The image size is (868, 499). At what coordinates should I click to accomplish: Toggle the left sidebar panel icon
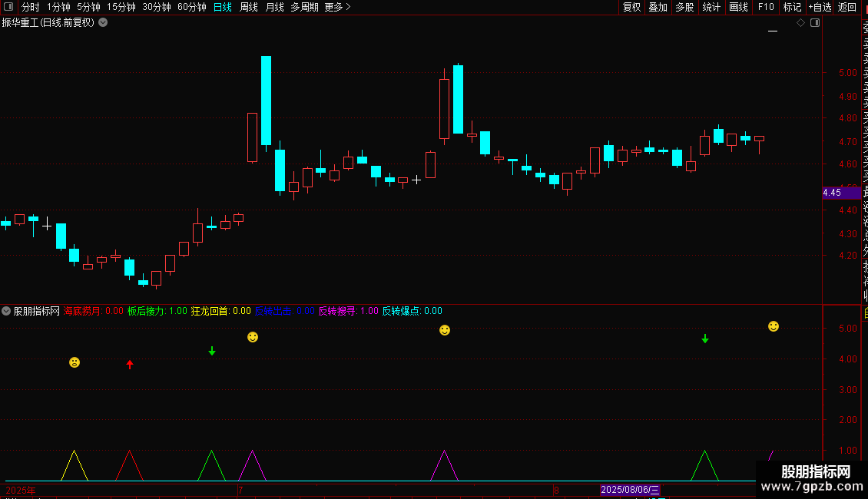point(8,7)
